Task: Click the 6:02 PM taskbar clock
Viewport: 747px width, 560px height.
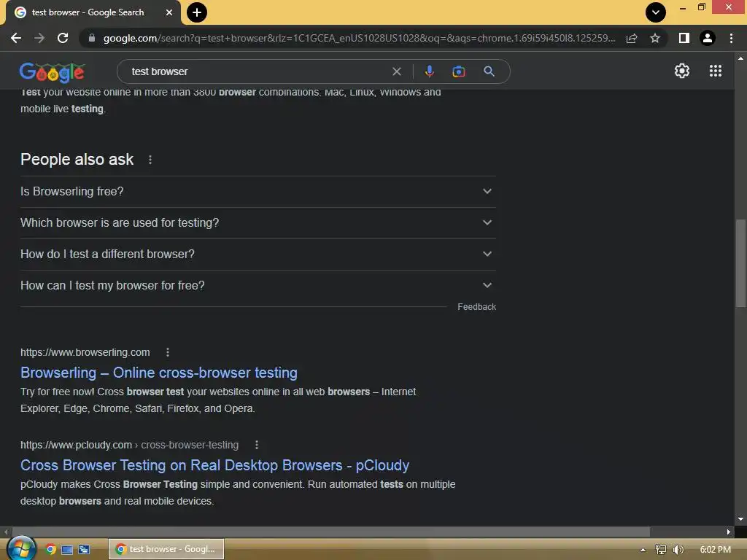Action: point(715,550)
